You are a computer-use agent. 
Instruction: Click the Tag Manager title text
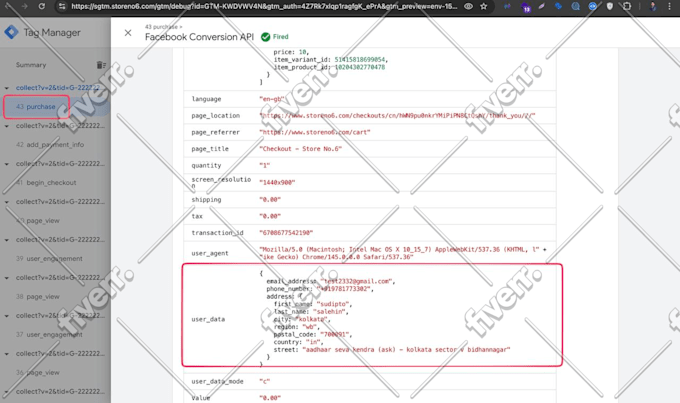[x=52, y=33]
